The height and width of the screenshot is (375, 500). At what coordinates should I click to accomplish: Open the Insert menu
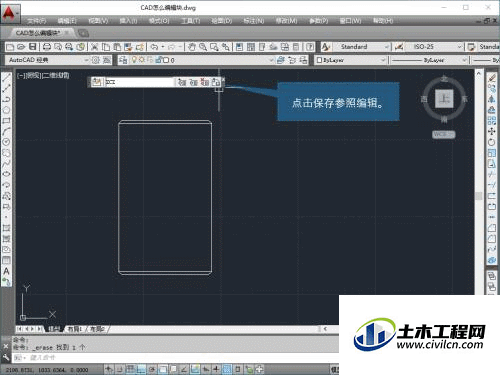tap(128, 21)
